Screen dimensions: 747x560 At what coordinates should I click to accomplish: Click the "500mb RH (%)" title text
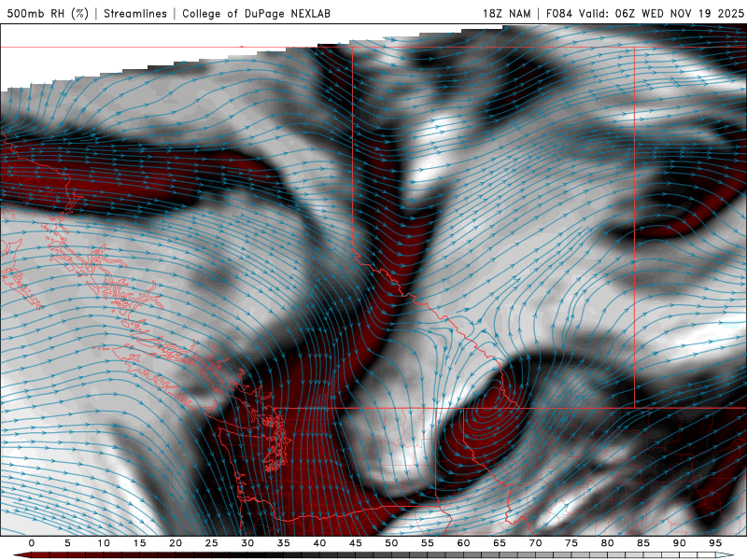point(48,14)
